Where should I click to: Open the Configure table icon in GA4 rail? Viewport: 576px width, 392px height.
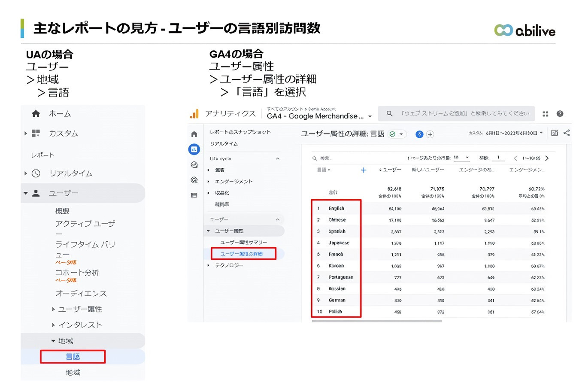[x=194, y=195]
